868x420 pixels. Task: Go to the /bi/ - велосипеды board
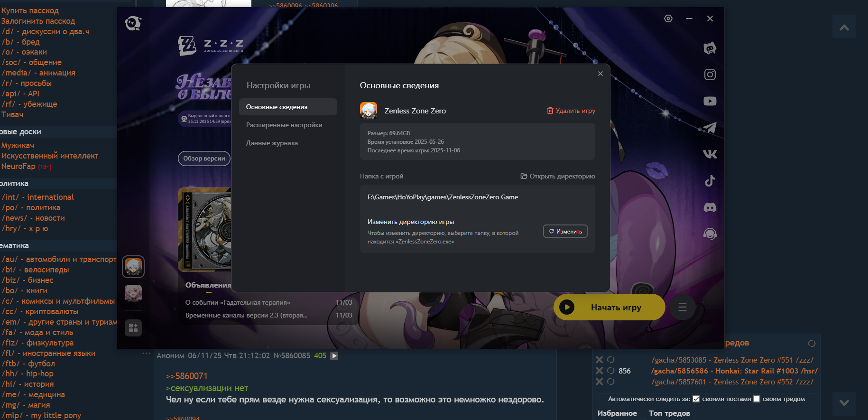[36, 270]
